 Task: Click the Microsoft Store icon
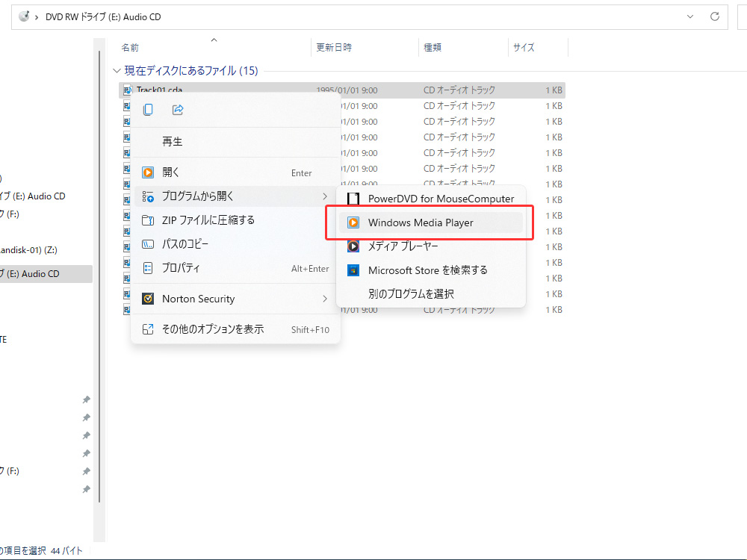[353, 270]
